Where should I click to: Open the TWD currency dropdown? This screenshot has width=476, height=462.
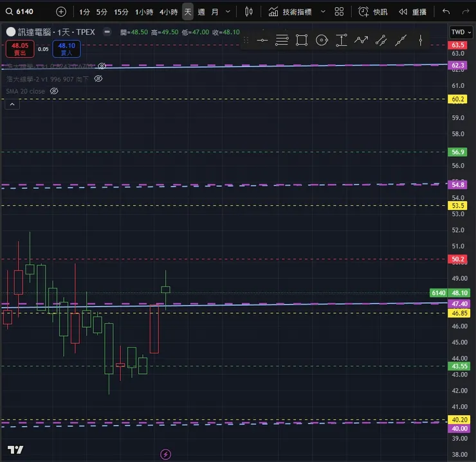coord(461,32)
